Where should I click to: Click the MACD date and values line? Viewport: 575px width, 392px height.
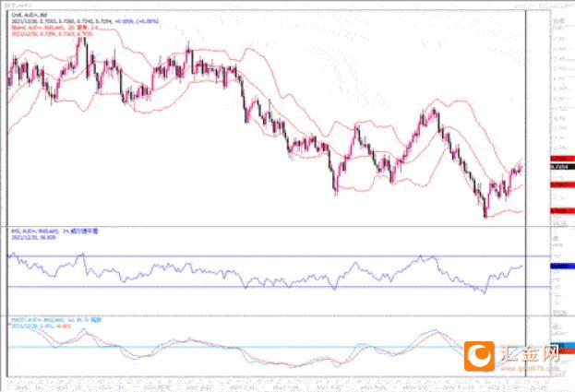tap(41, 326)
